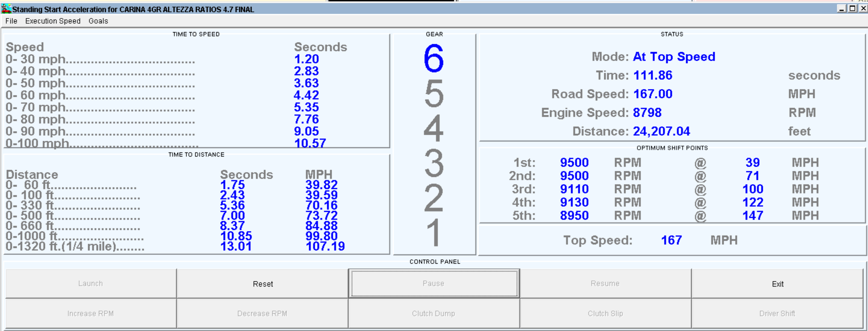Viewport: 868px width, 331px height.
Task: Click the 0-40 mph time 2.83
Action: click(x=306, y=71)
